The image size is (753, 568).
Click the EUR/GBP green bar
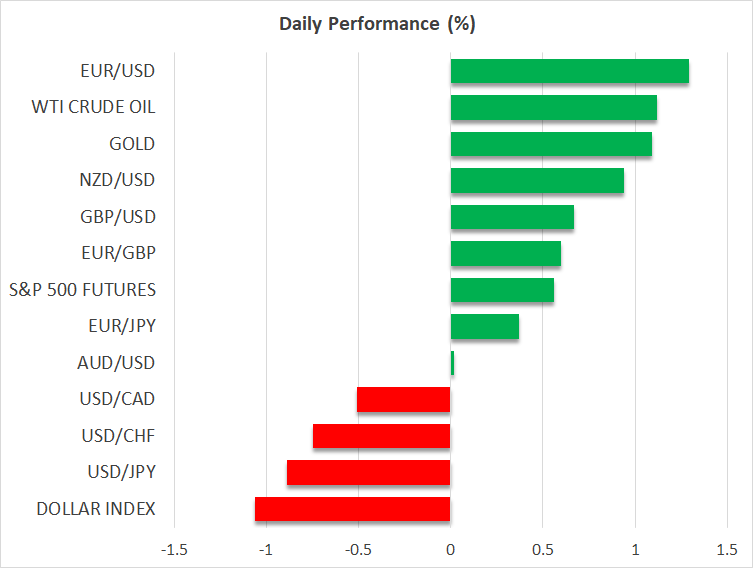(505, 253)
